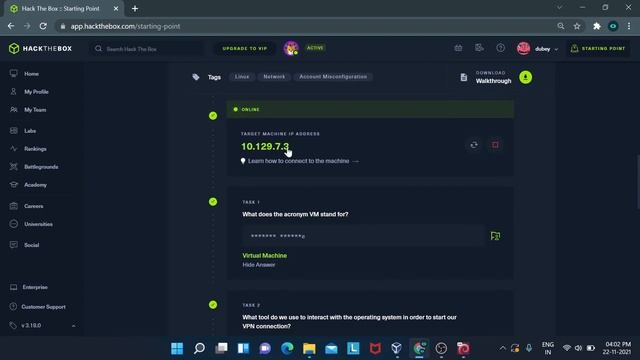Open the Chrome three-dot menu

(x=629, y=26)
